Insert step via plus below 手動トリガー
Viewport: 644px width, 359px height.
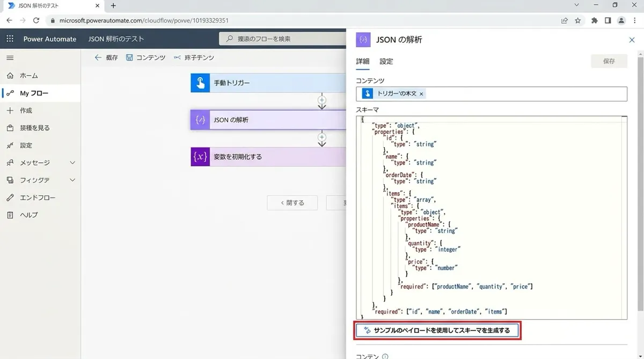click(322, 100)
